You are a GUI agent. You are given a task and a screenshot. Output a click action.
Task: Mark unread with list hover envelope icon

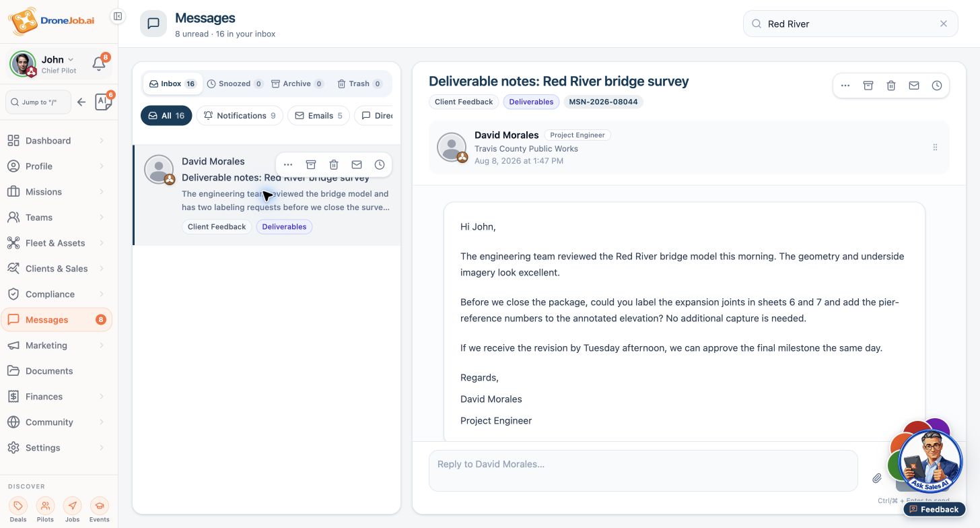point(357,164)
